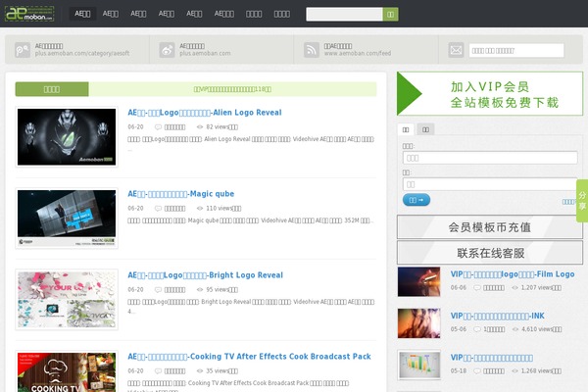Click comment icon on Magic qube post
This screenshot has width=588, height=392.
tap(158, 209)
